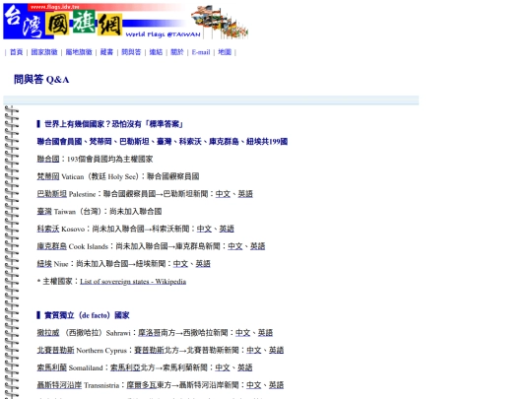Click the text 193個會員國均為主權國家
532x399 pixels.
coord(110,159)
